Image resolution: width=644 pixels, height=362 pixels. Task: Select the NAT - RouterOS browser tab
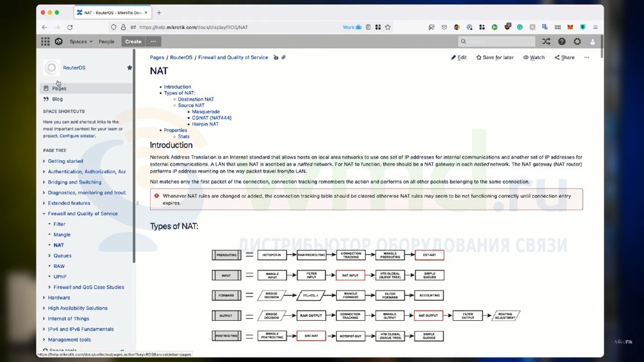coord(113,12)
